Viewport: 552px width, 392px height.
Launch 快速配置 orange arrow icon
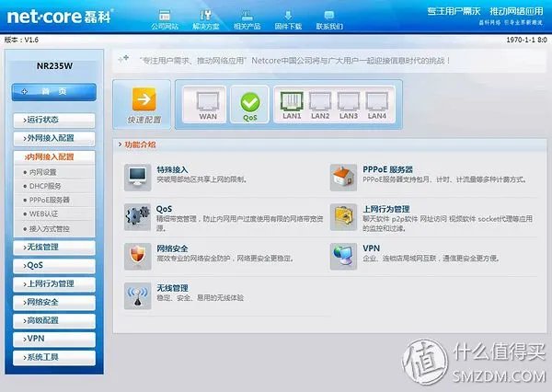(x=144, y=99)
